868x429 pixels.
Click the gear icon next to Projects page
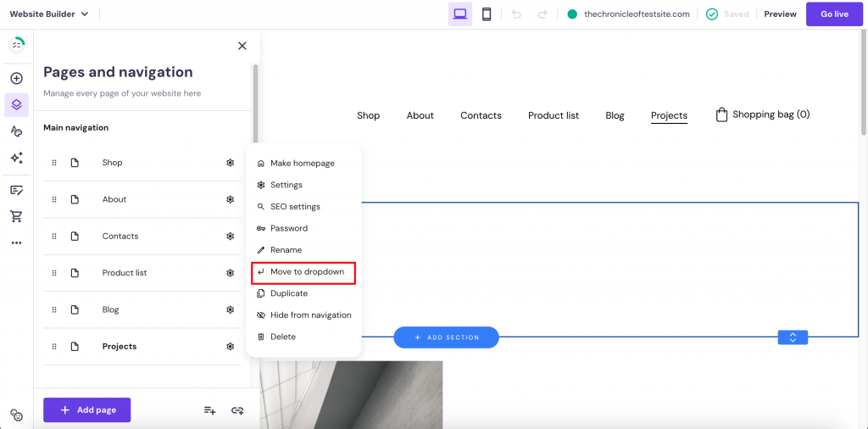coord(230,347)
